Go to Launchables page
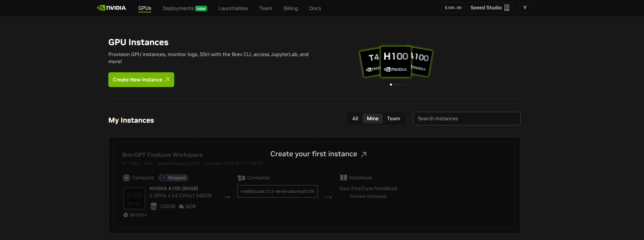This screenshot has height=240, width=644. [x=233, y=8]
